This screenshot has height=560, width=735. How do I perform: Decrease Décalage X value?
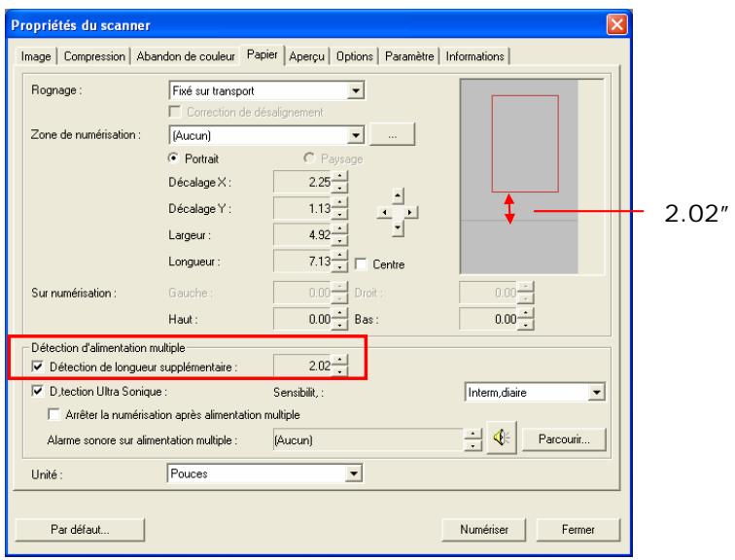pyautogui.click(x=340, y=188)
